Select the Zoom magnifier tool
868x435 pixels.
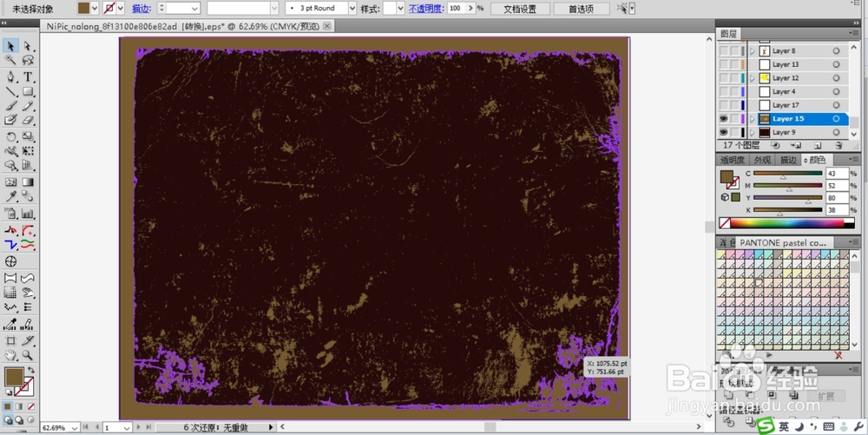pos(28,355)
